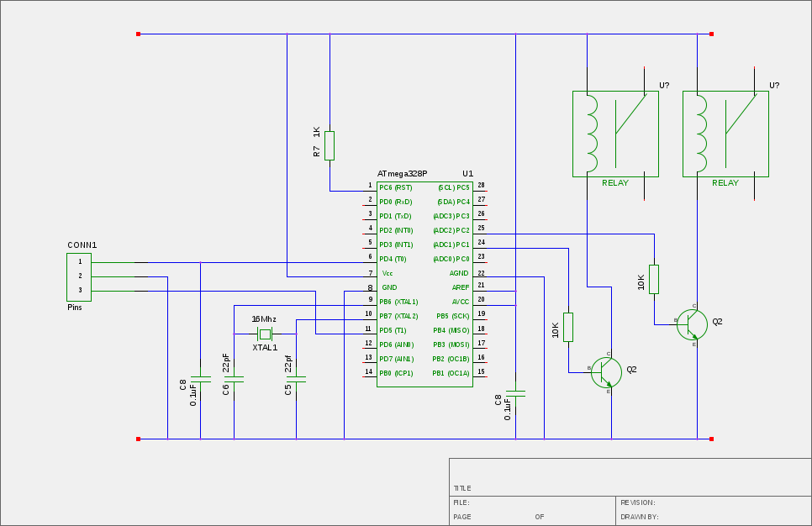Viewport: 812px width, 526px height.
Task: Click the PB2 (OC1B) pin label
Action: tap(451, 359)
